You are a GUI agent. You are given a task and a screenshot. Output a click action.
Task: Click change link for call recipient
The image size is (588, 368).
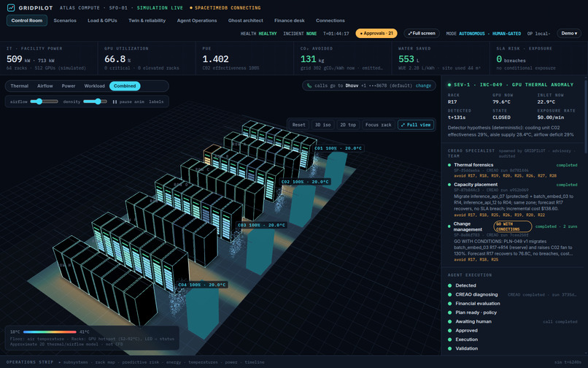(423, 85)
